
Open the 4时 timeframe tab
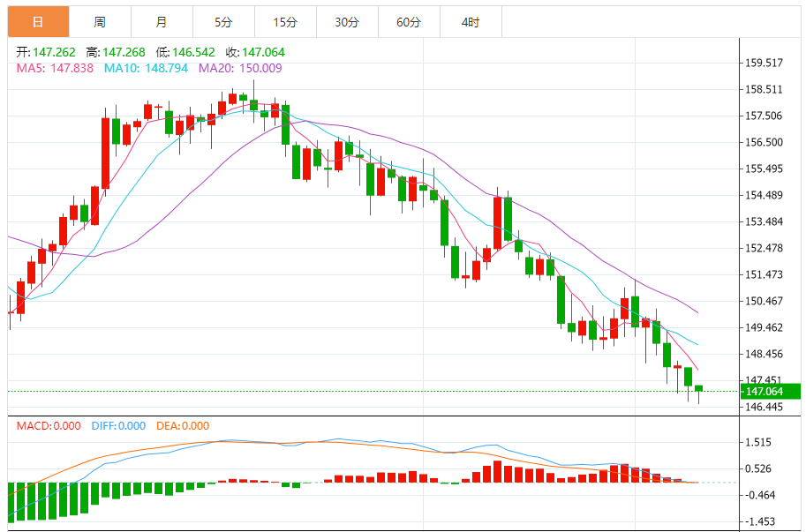click(x=471, y=22)
